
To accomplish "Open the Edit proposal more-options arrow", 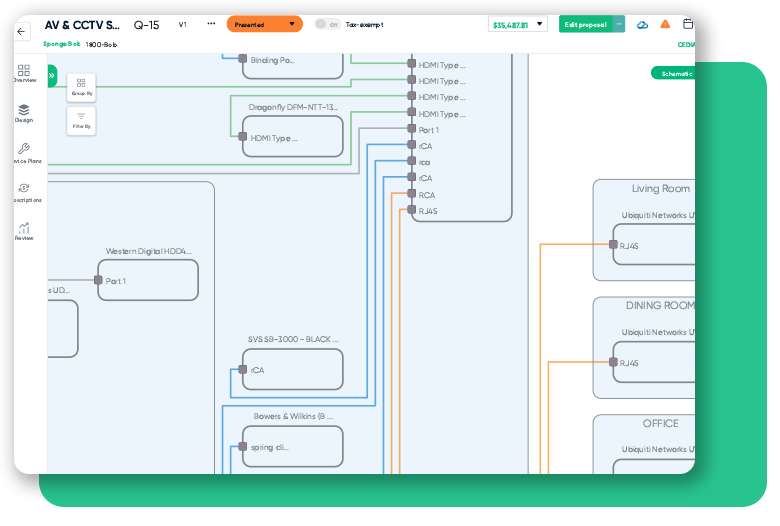I will click(x=619, y=24).
